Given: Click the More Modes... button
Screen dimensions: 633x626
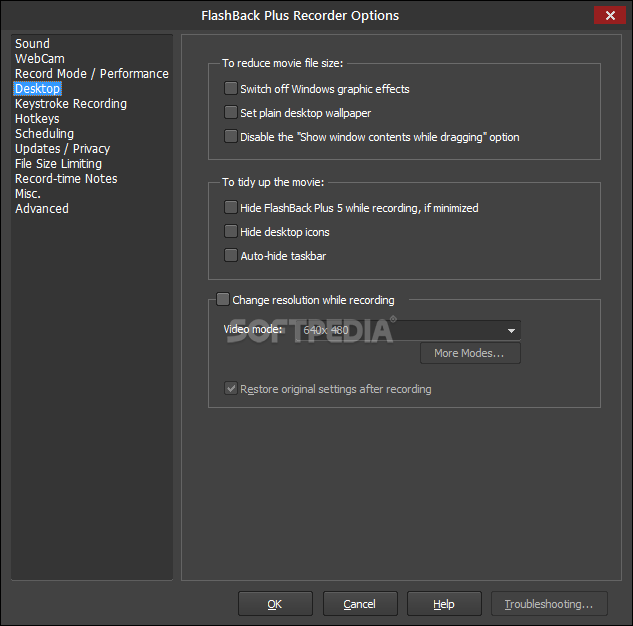Looking at the screenshot, I should coord(470,353).
